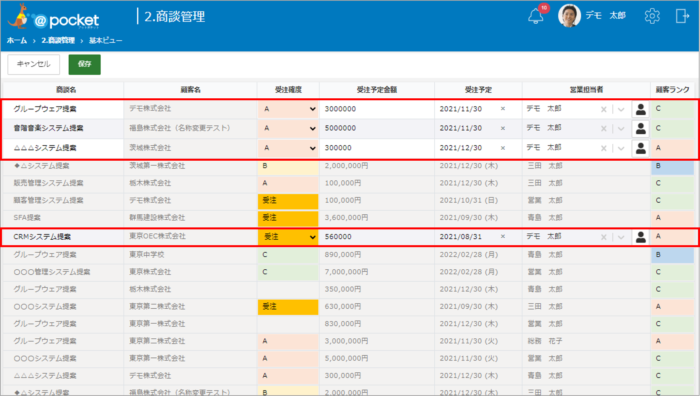Remove デモ 太郎 from グループウェア提案 row
Viewport: 700px width, 396px height.
[604, 109]
